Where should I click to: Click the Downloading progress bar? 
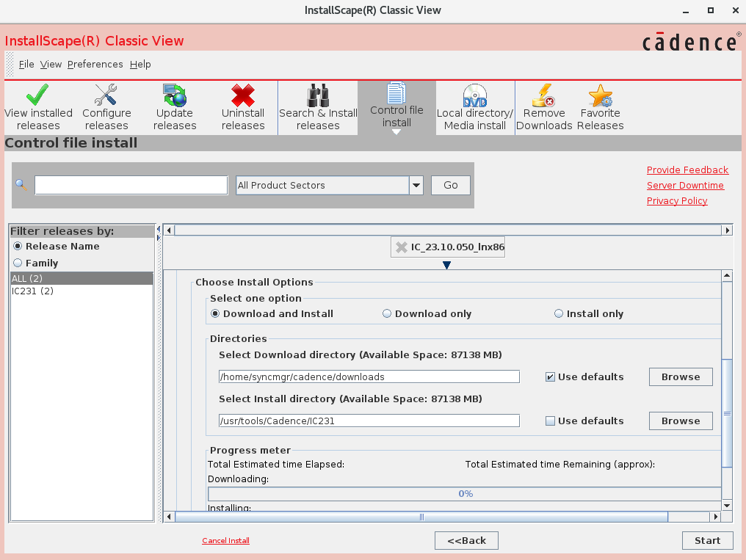click(465, 493)
